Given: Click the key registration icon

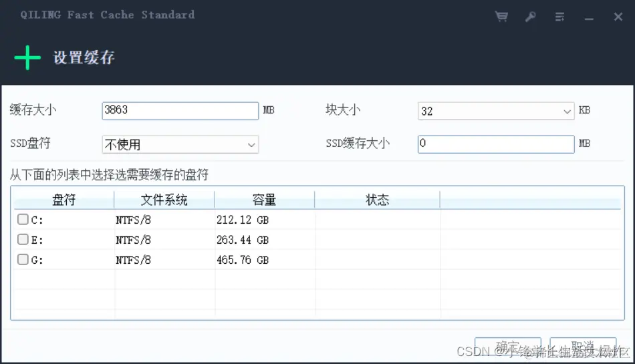Looking at the screenshot, I should point(530,17).
